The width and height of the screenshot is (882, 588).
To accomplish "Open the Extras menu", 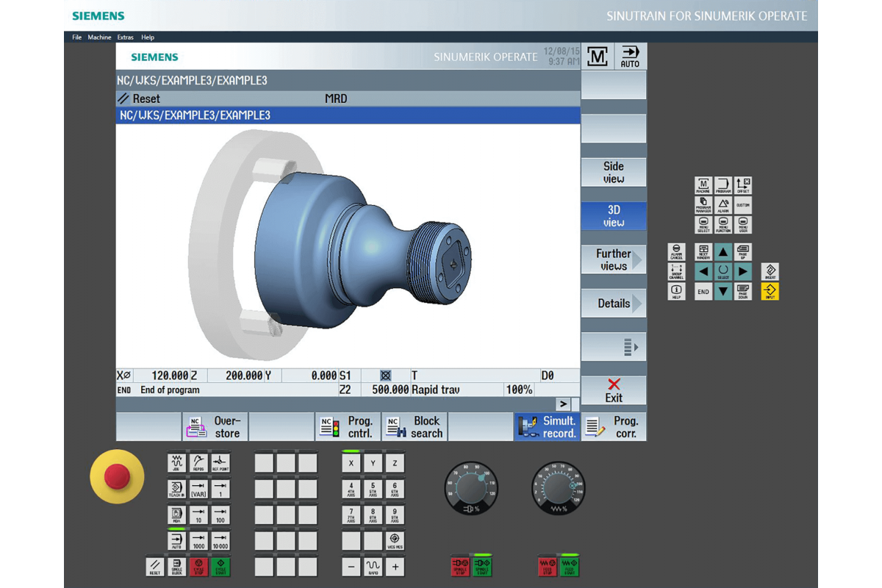I will (x=125, y=37).
